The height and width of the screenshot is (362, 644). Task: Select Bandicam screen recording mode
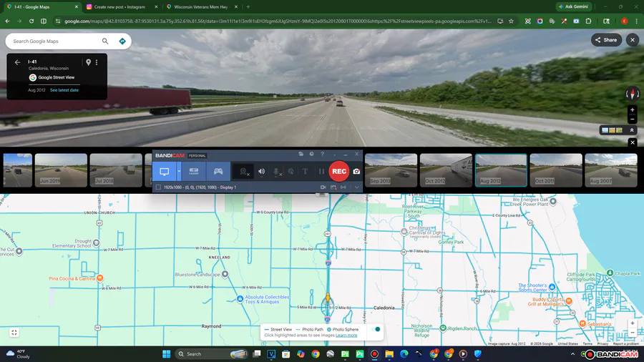click(165, 172)
